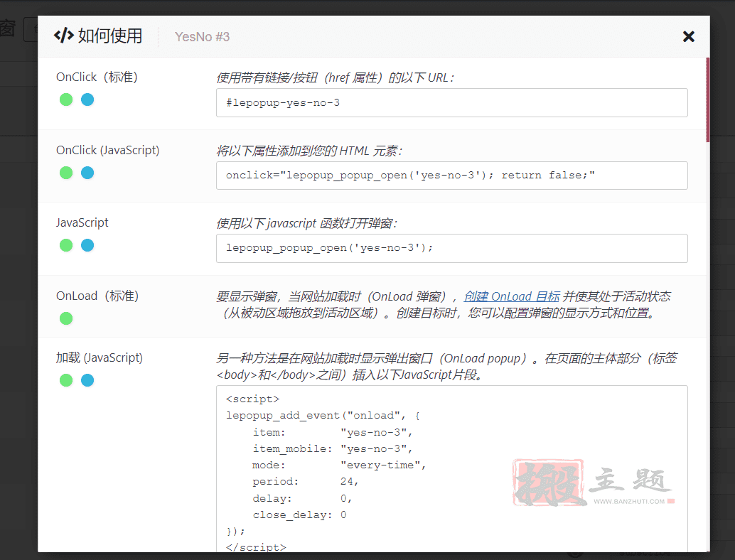Click the mode: "every-time" code line
Screen dimensions: 735x560
[339, 465]
